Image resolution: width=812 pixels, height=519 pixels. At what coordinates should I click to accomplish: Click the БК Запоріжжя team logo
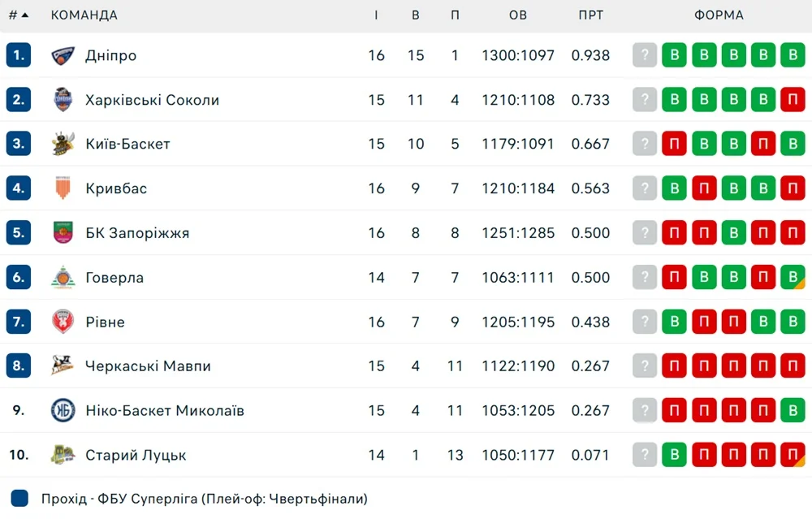point(63,233)
